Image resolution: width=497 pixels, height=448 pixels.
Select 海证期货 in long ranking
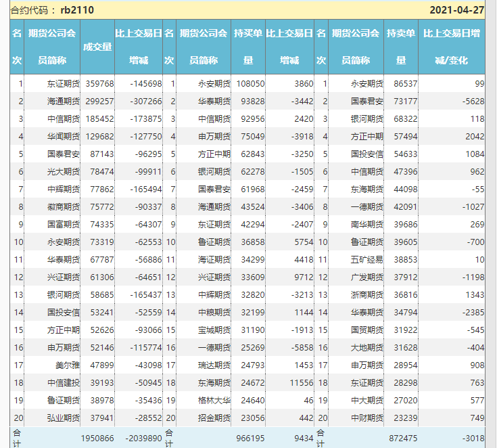(x=214, y=260)
